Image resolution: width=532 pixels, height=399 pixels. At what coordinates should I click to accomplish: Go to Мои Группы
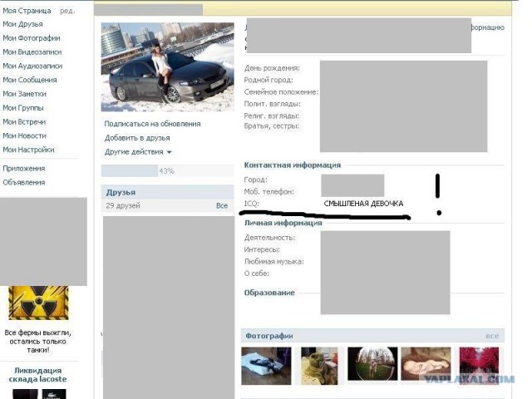(x=23, y=108)
